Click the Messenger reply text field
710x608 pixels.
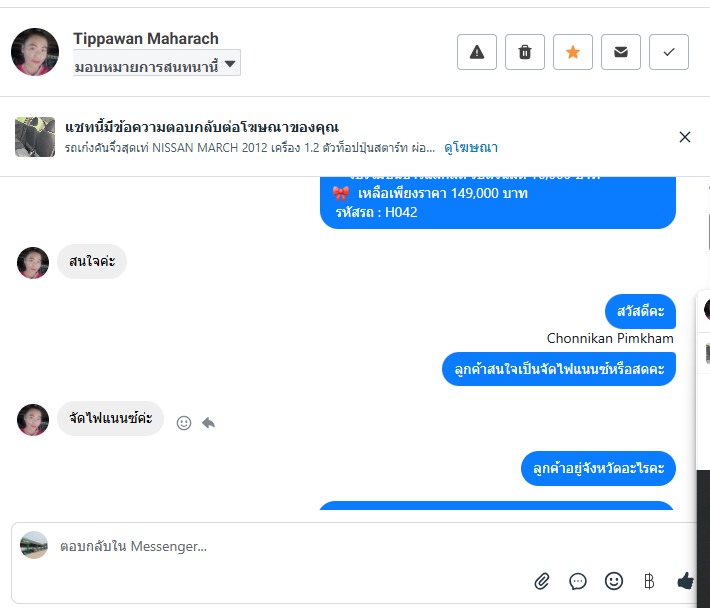point(280,546)
